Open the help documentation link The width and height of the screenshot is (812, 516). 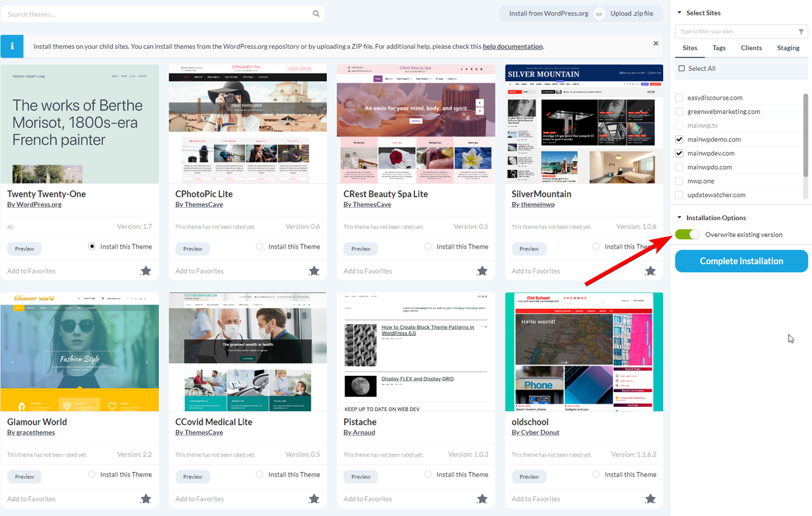coord(513,47)
